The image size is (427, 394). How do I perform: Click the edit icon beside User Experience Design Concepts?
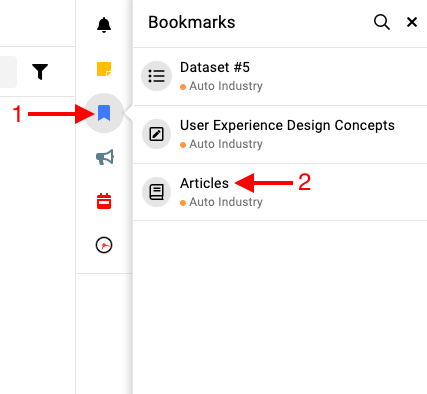[x=156, y=134]
